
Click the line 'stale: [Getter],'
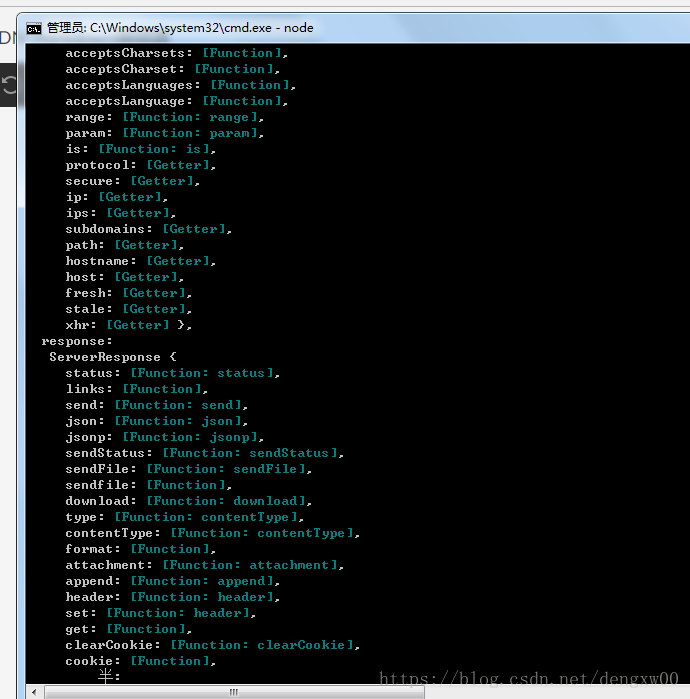pos(128,309)
